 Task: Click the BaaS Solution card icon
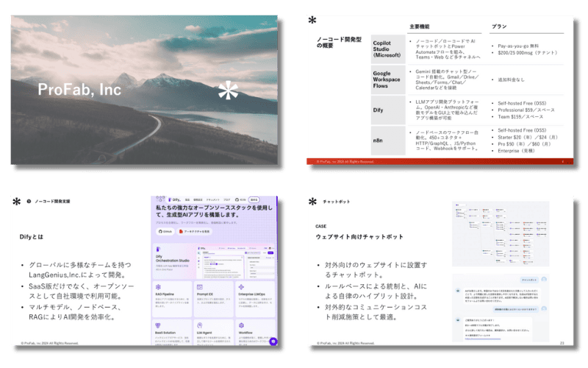(x=158, y=323)
